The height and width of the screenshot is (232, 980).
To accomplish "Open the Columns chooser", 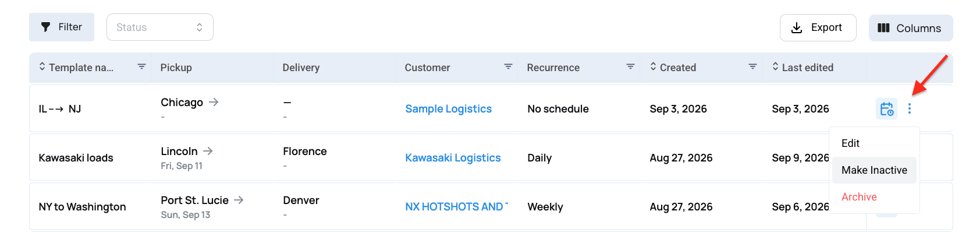I will click(x=911, y=28).
